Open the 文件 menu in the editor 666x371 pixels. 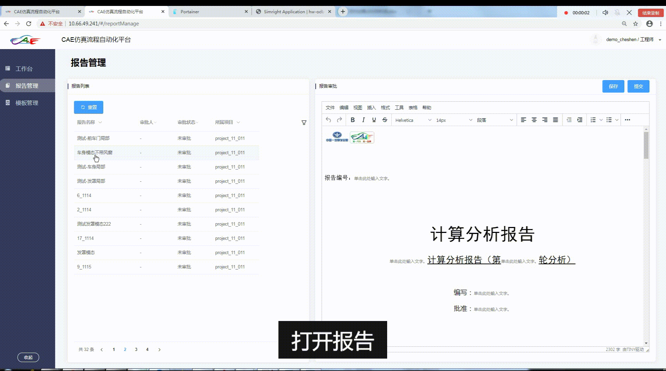click(330, 108)
